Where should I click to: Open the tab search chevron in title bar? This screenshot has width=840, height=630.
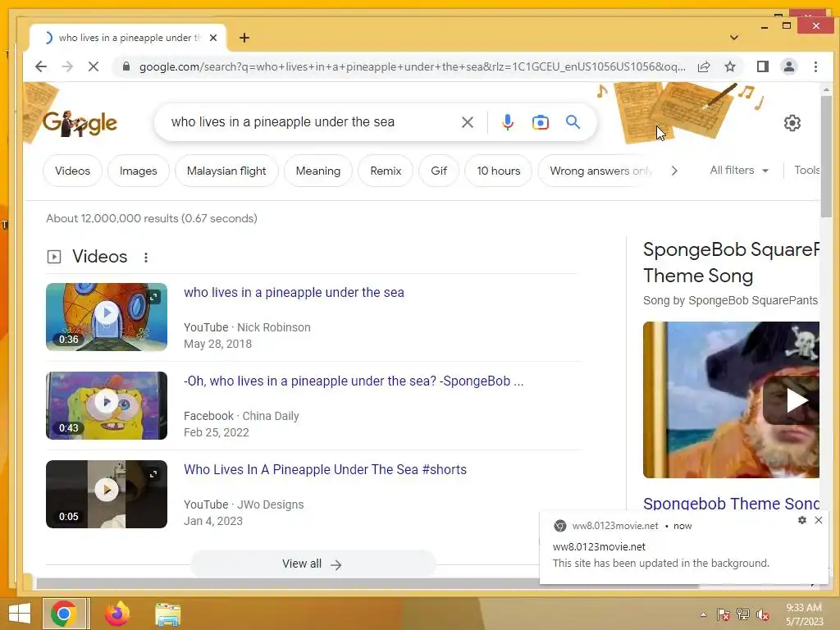pos(734,38)
